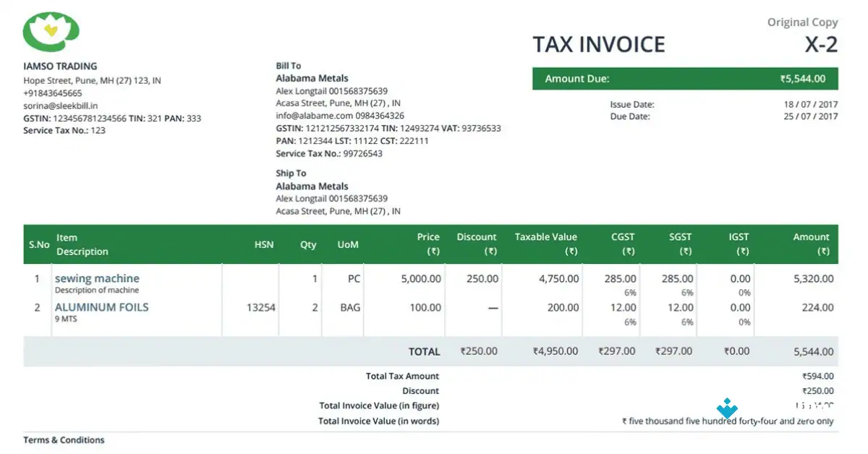This screenshot has width=868, height=454.
Task: Click the Total Tax Amount value
Action: tap(820, 376)
